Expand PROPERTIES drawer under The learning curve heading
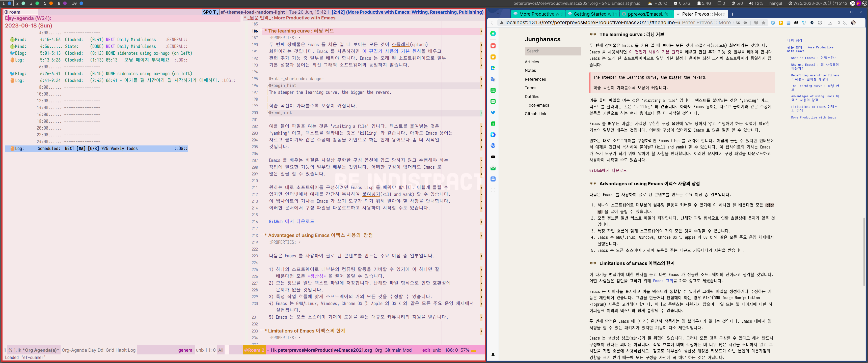 284,38
